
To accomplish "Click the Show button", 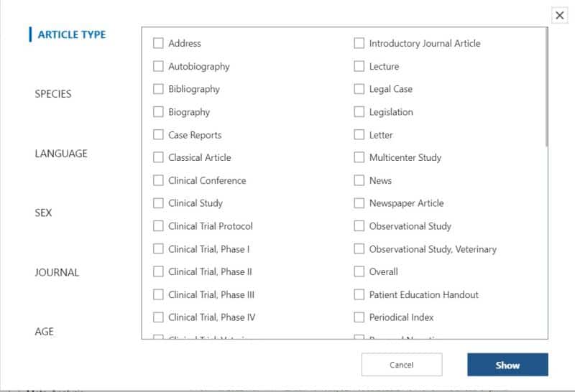I will (507, 365).
